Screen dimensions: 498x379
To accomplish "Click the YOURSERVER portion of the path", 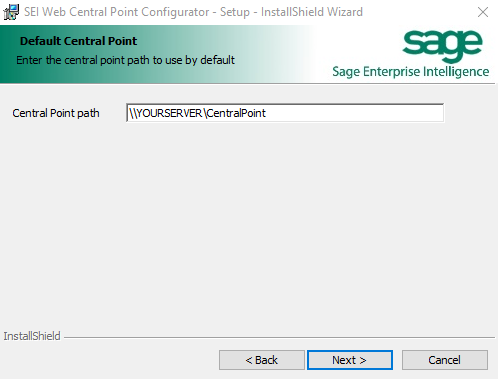I will tap(169, 113).
